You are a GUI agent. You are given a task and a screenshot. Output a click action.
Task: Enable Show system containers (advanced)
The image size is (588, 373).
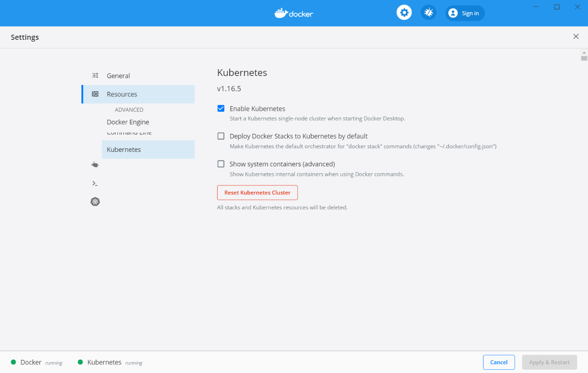tap(221, 164)
